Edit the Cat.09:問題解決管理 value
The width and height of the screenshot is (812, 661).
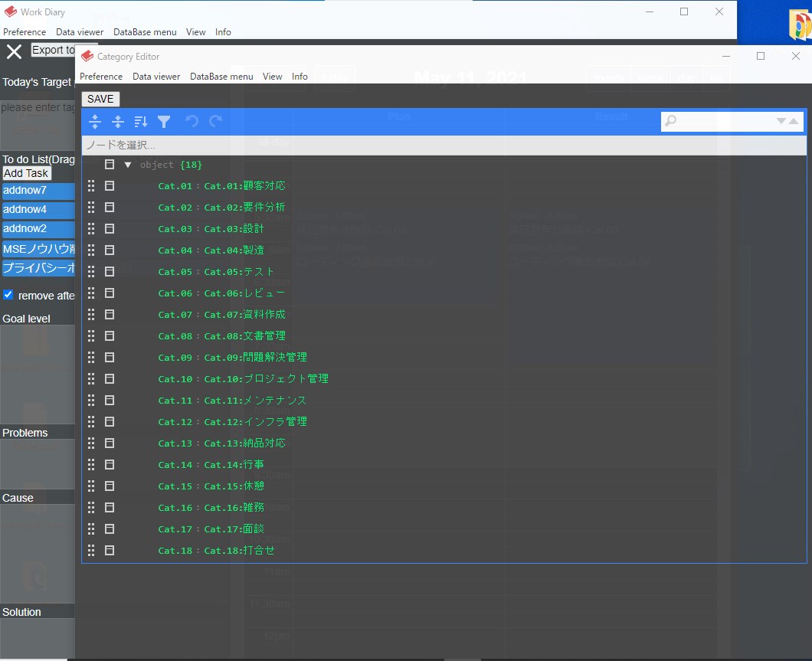coord(256,358)
